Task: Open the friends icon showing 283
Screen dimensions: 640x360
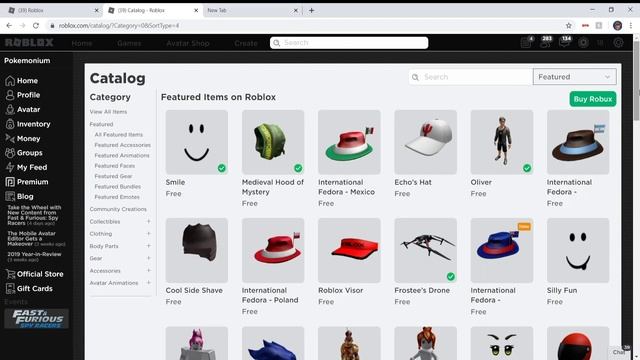Action: pyautogui.click(x=545, y=42)
